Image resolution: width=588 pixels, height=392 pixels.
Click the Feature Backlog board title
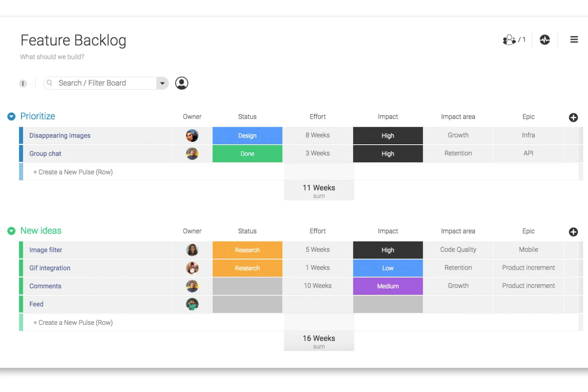73,41
